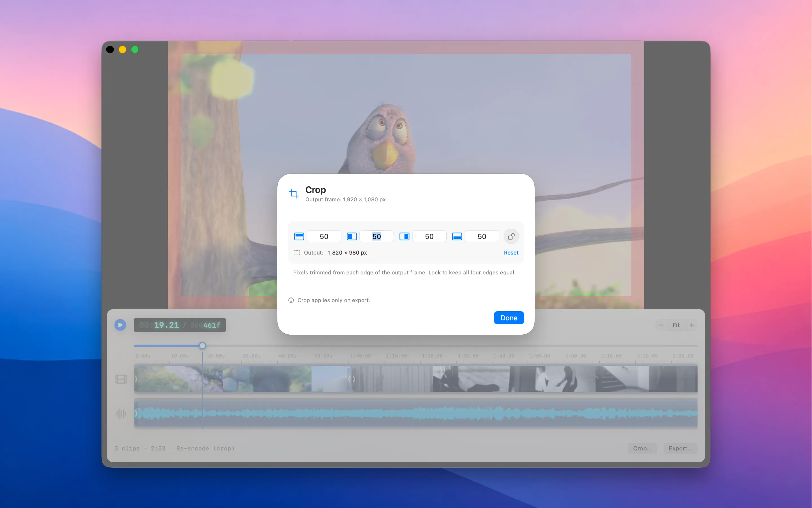Click the playhead scrubber handle
The height and width of the screenshot is (508, 812).
pos(202,346)
